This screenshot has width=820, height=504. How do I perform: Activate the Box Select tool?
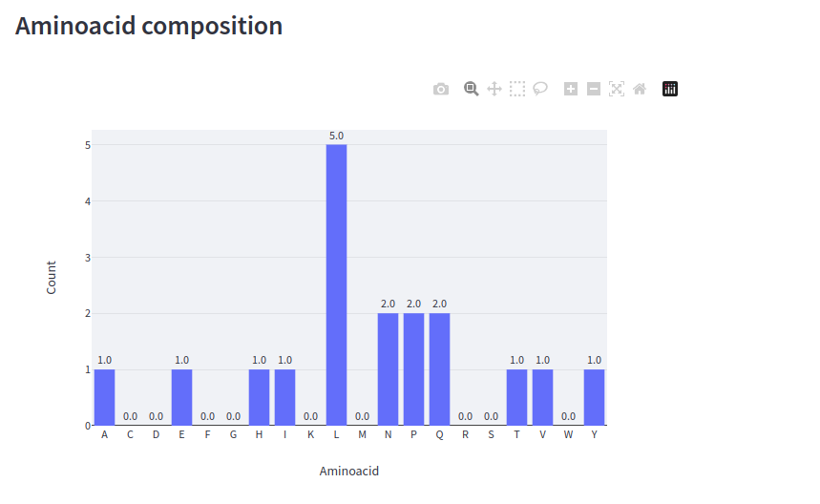(517, 89)
